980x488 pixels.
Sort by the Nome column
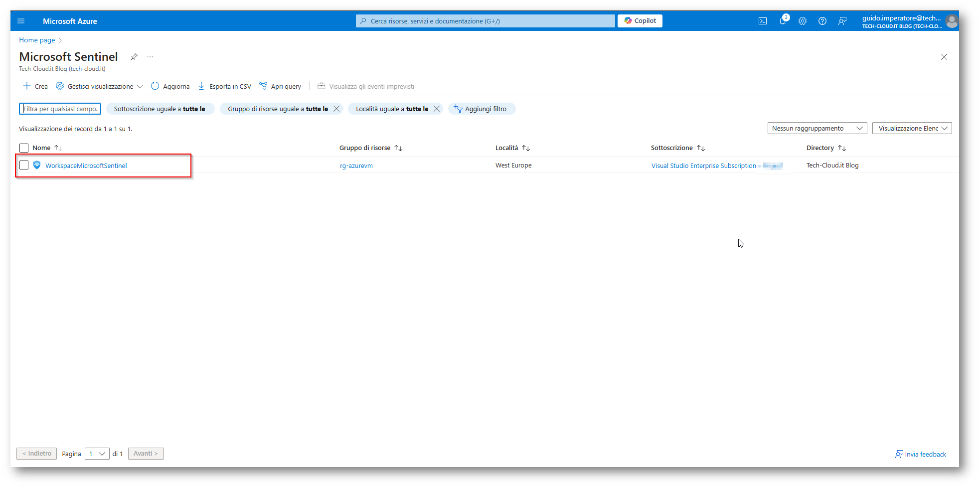[x=47, y=148]
